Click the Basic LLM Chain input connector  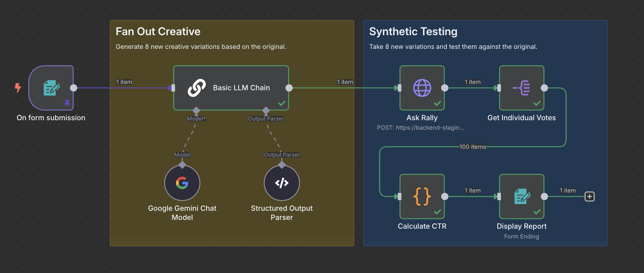173,88
